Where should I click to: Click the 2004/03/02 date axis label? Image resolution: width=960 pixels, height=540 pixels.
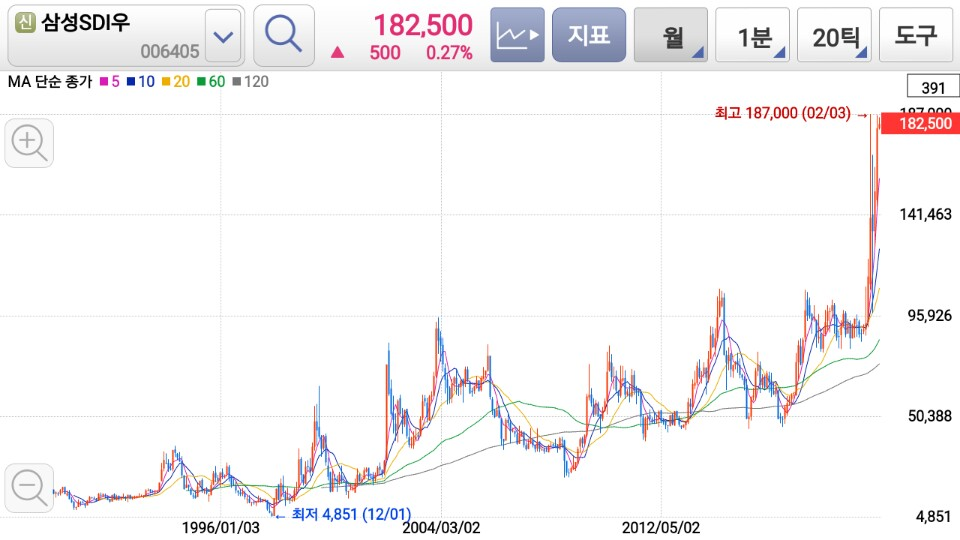pos(441,528)
